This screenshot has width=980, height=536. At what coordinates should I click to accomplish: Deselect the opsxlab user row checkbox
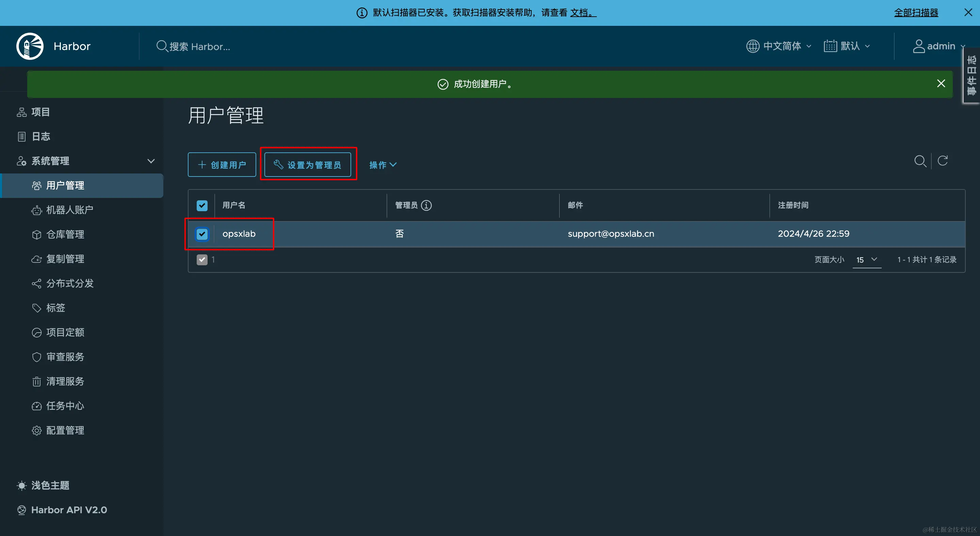click(202, 234)
